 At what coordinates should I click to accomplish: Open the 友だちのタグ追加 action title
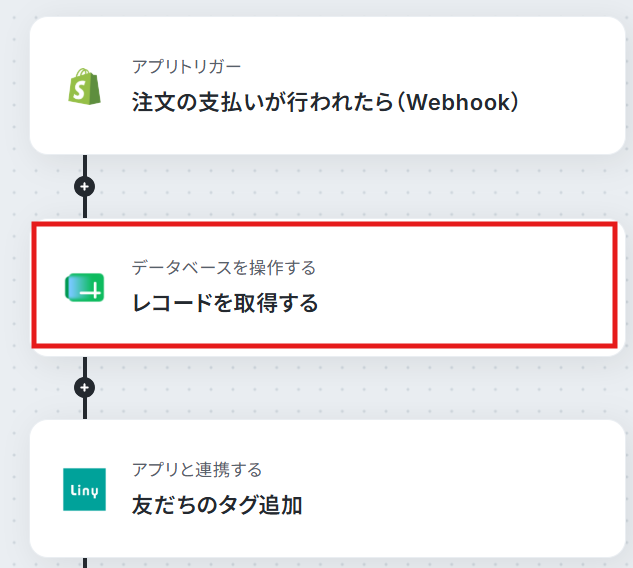point(217,505)
